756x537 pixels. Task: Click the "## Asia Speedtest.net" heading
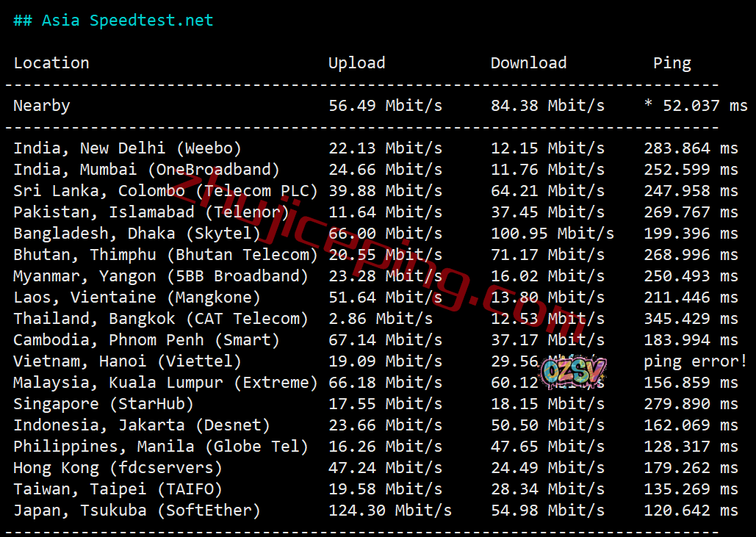113,21
